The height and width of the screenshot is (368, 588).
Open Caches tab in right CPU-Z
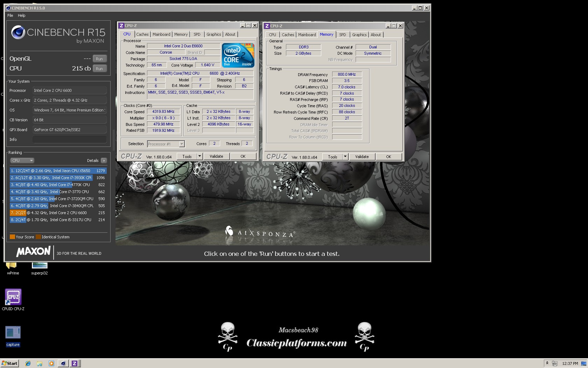coord(288,35)
